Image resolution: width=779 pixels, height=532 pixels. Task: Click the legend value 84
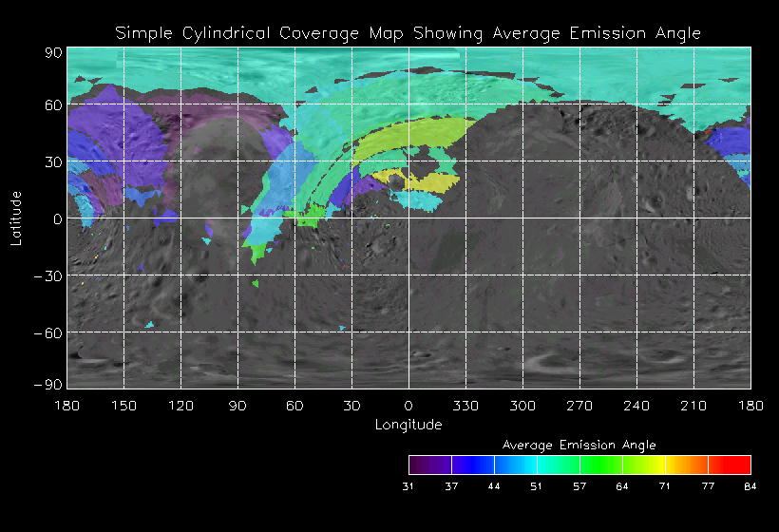click(x=750, y=487)
